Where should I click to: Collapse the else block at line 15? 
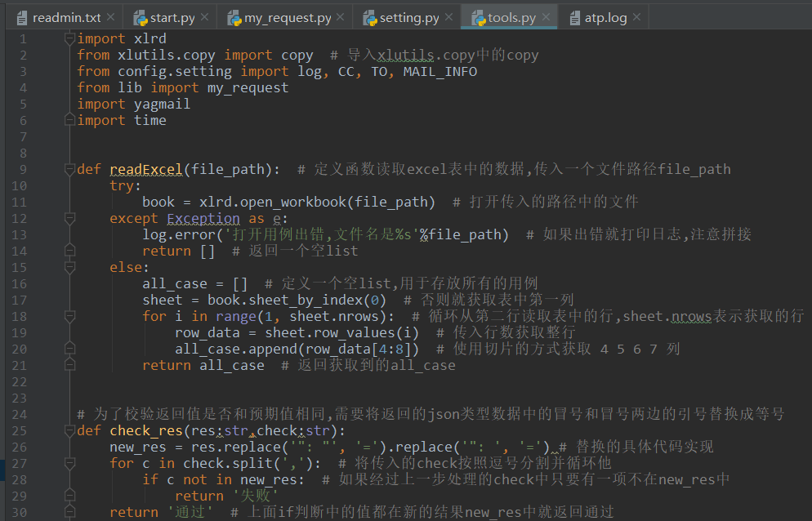(70, 267)
